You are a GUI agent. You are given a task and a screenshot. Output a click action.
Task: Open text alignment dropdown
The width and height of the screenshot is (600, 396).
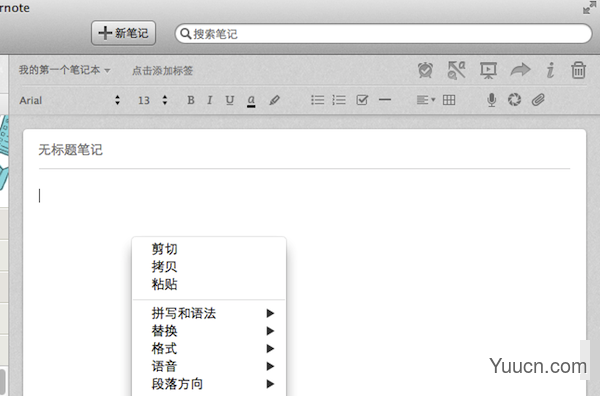pos(426,100)
